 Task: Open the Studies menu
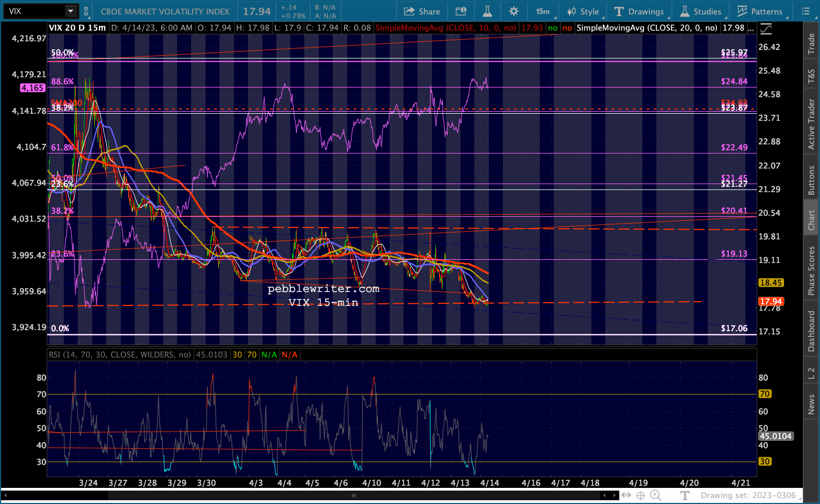[701, 11]
